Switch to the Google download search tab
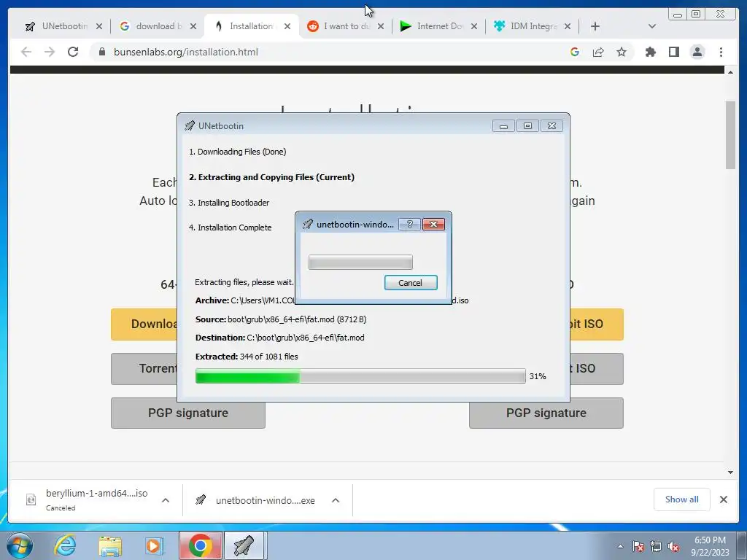Screen dimensions: 747x560 coord(152,26)
